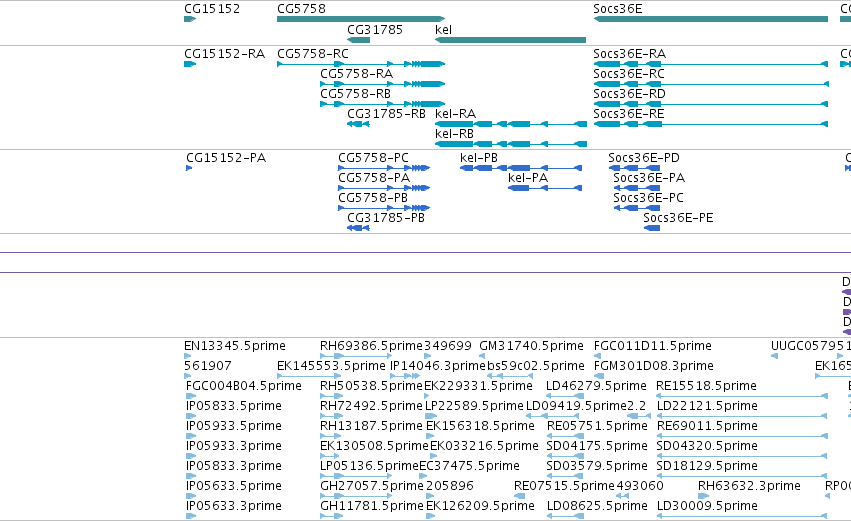Select transcript kel-RA label
851x521 pixels.
coord(455,114)
